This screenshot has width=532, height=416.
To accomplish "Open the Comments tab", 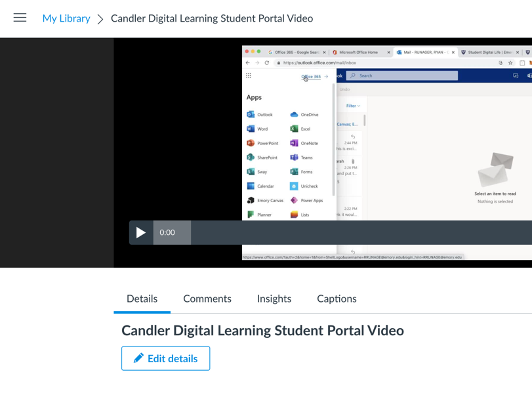I will pyautogui.click(x=207, y=299).
